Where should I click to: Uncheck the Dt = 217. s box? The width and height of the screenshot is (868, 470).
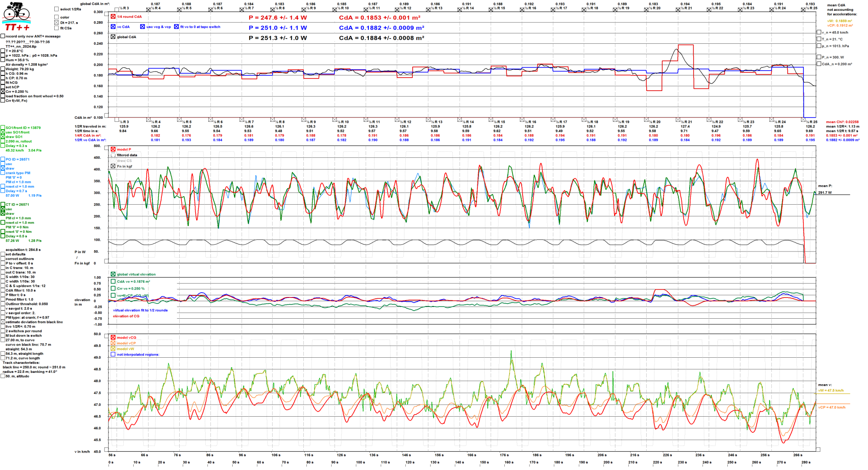(56, 23)
